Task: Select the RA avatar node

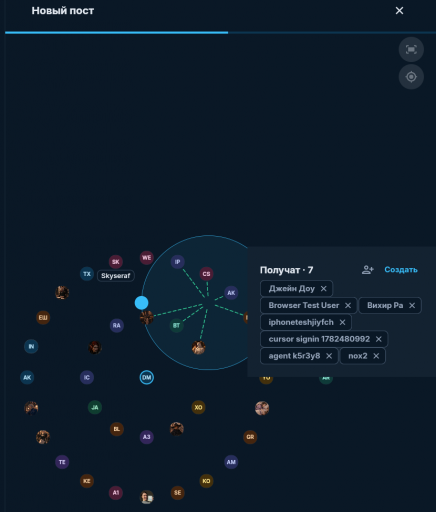Action: point(117,325)
